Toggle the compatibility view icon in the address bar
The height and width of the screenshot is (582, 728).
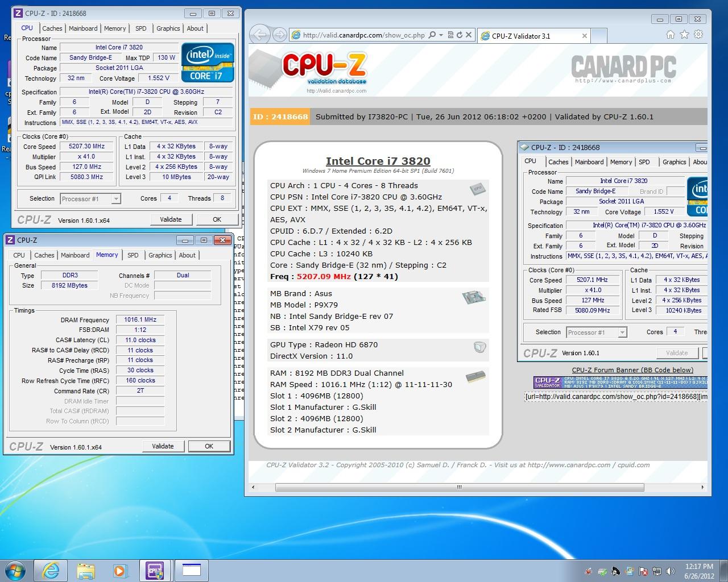[450, 35]
